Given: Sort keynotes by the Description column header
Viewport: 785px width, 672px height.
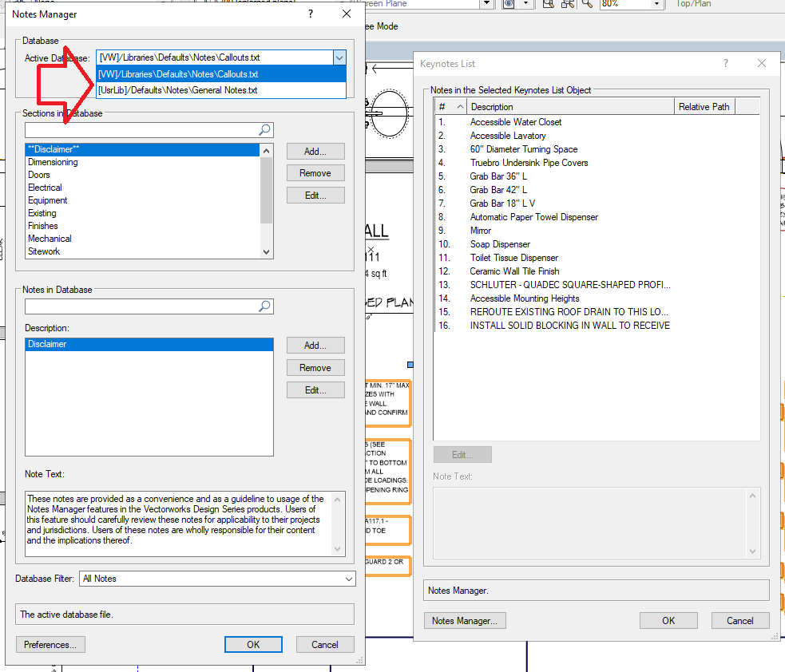Looking at the screenshot, I should click(570, 107).
